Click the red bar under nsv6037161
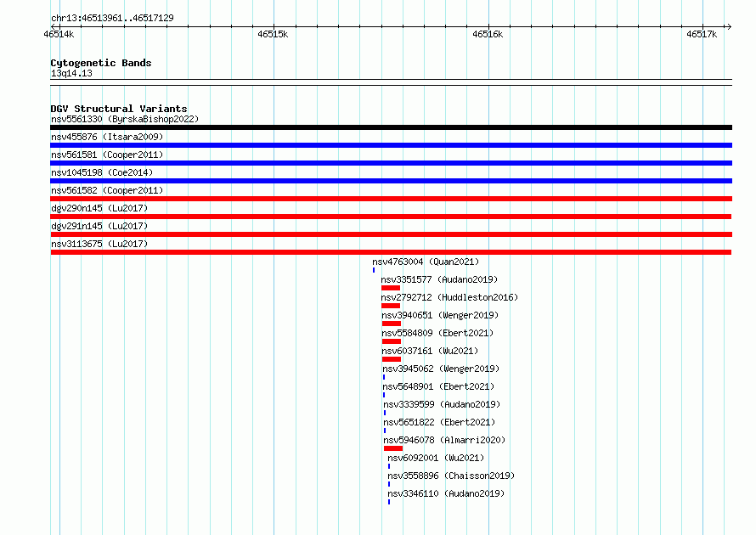756x535 pixels. pos(392,359)
